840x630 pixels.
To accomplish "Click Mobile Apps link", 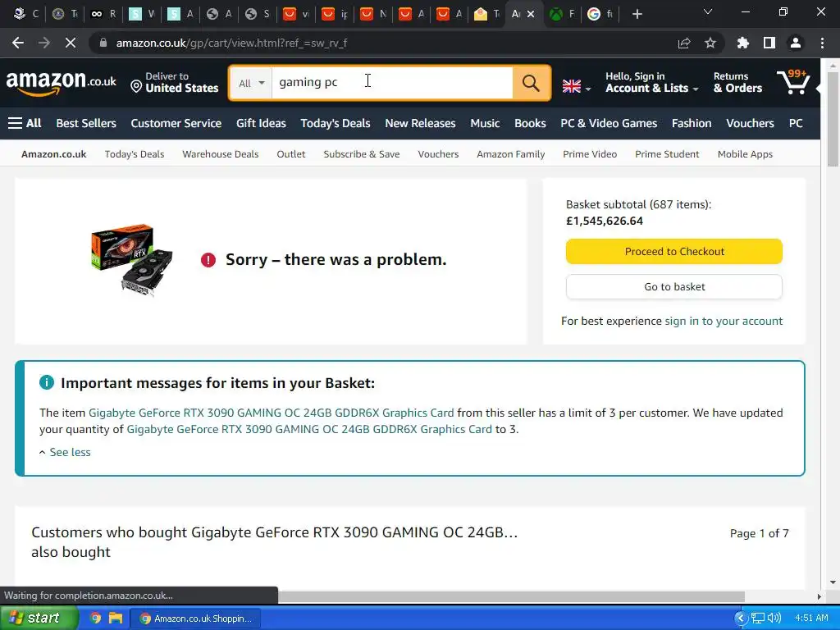I will pos(745,154).
